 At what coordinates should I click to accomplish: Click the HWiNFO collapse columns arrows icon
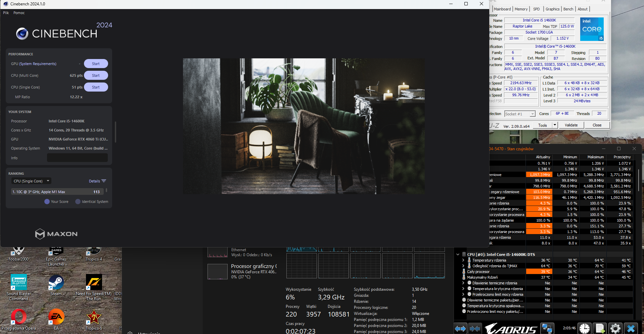coord(474,328)
